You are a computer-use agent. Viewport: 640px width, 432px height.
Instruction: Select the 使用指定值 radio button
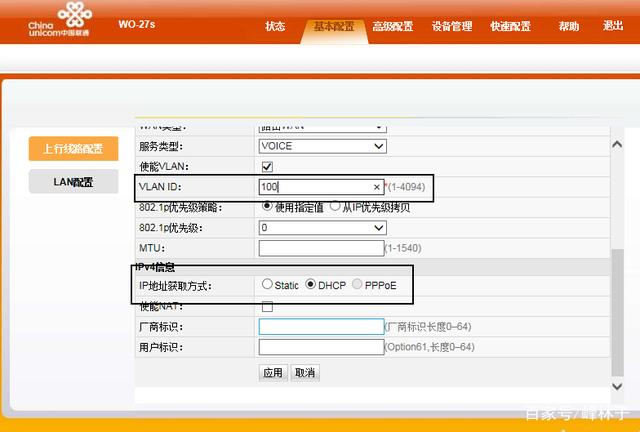pyautogui.click(x=267, y=206)
